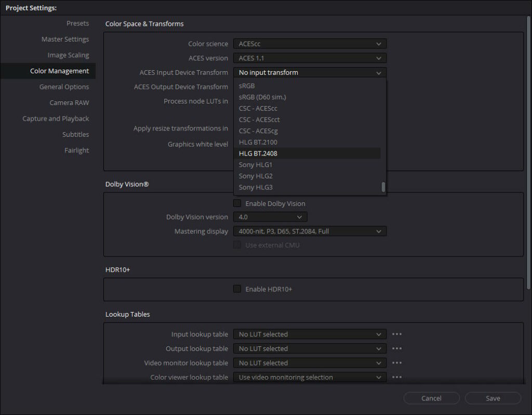This screenshot has height=415, width=532.
Task: Open the Presets page
Action: [x=77, y=23]
